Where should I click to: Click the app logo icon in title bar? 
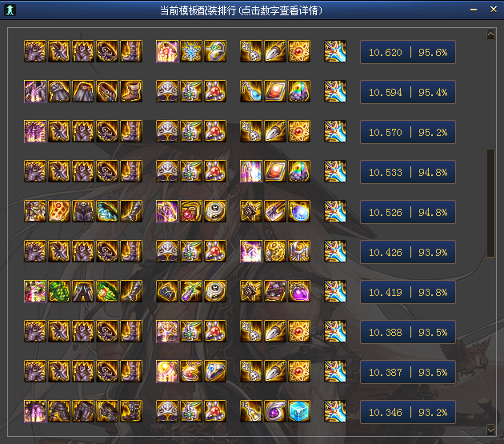coord(10,10)
